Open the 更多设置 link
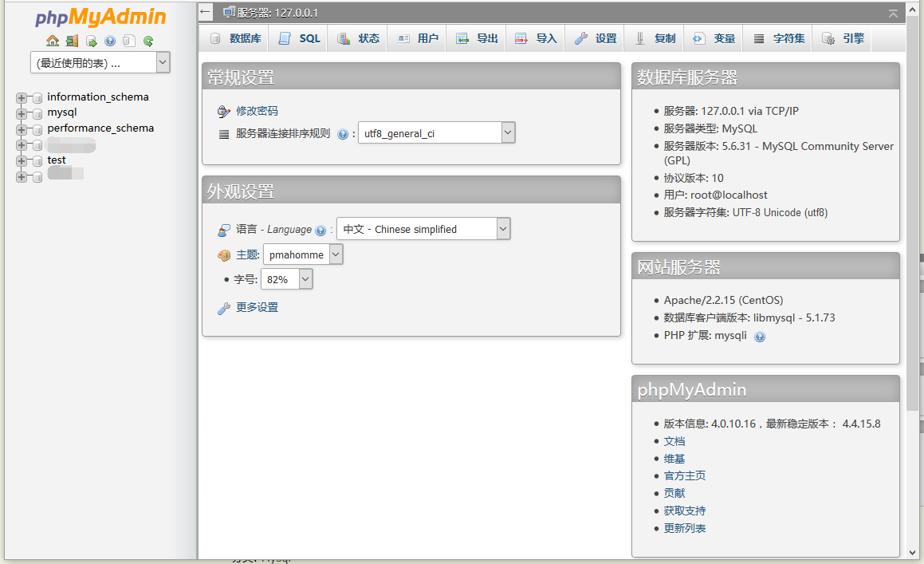 [257, 307]
